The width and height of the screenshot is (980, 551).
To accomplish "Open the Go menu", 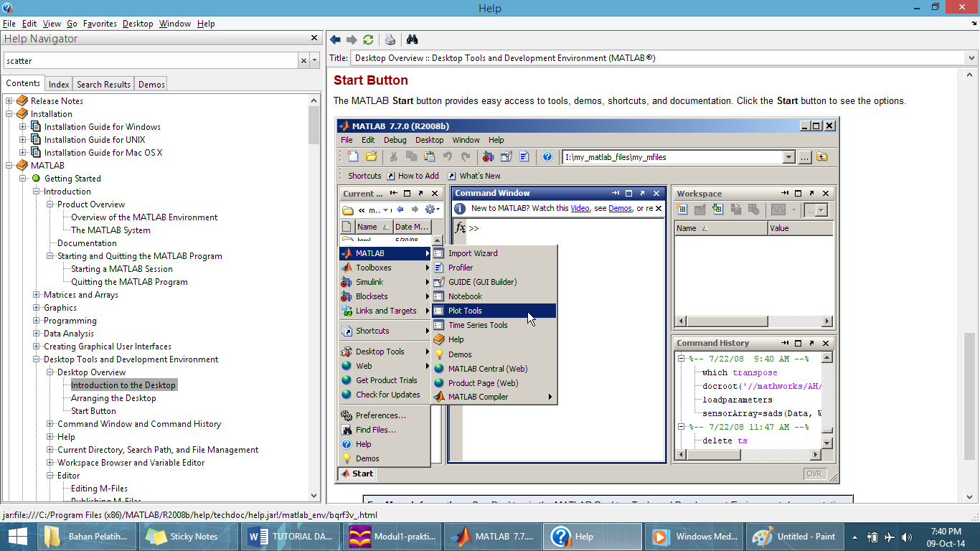I will click(x=72, y=24).
